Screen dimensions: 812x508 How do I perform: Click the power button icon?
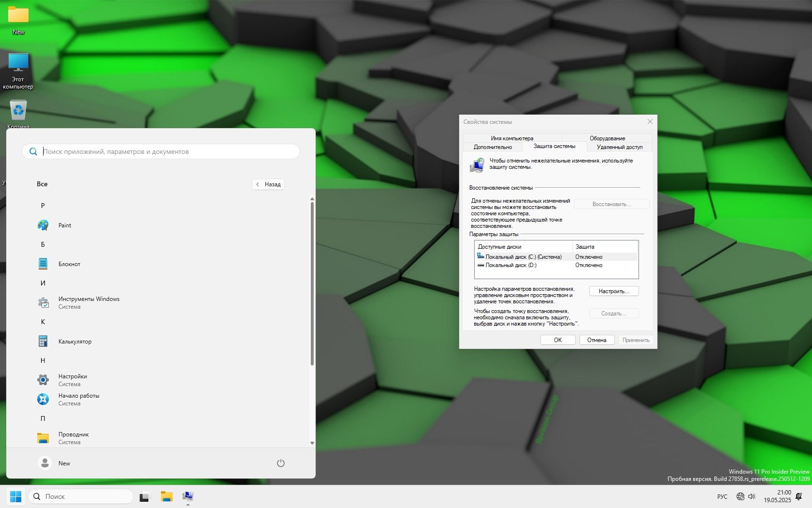(x=280, y=463)
